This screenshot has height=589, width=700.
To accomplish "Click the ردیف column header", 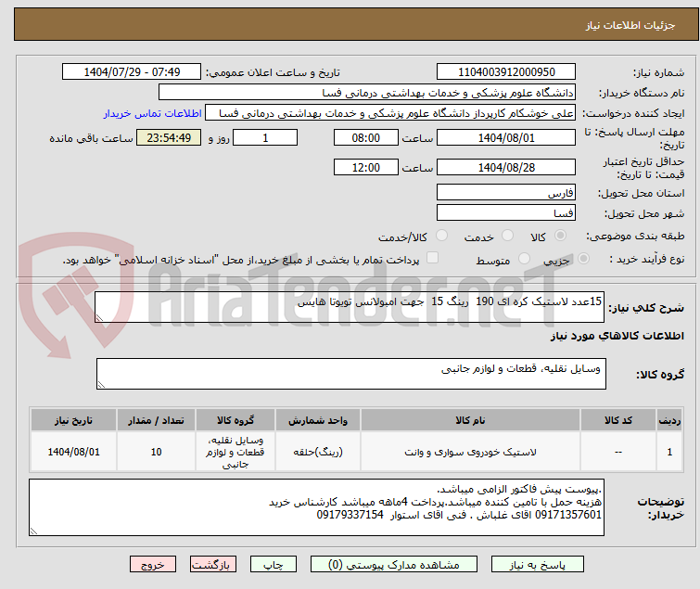I will [x=669, y=420].
